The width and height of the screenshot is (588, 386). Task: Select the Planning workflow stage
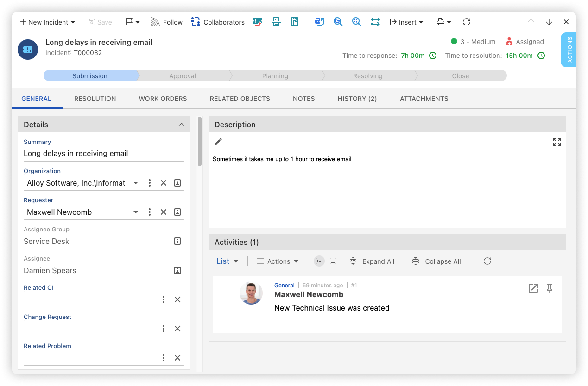[275, 76]
